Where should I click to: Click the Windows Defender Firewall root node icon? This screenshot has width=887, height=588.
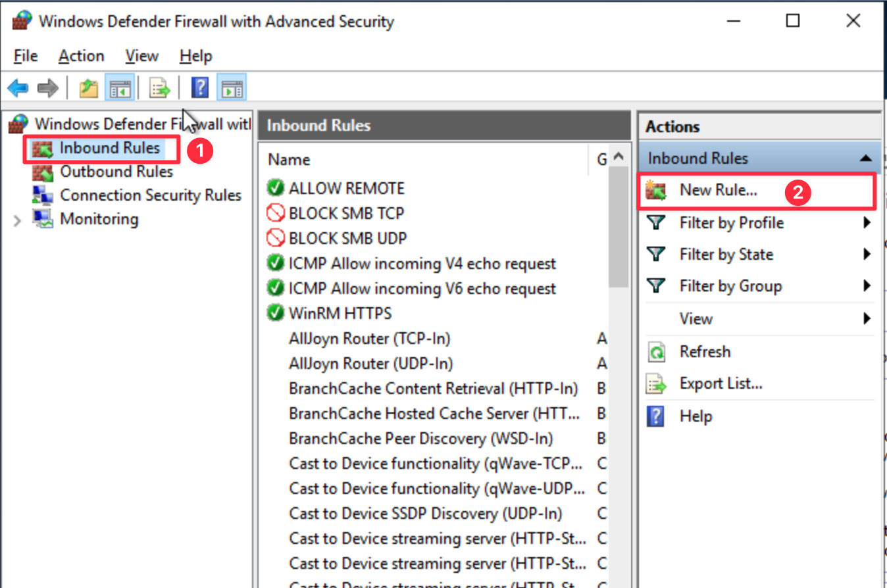tap(18, 124)
